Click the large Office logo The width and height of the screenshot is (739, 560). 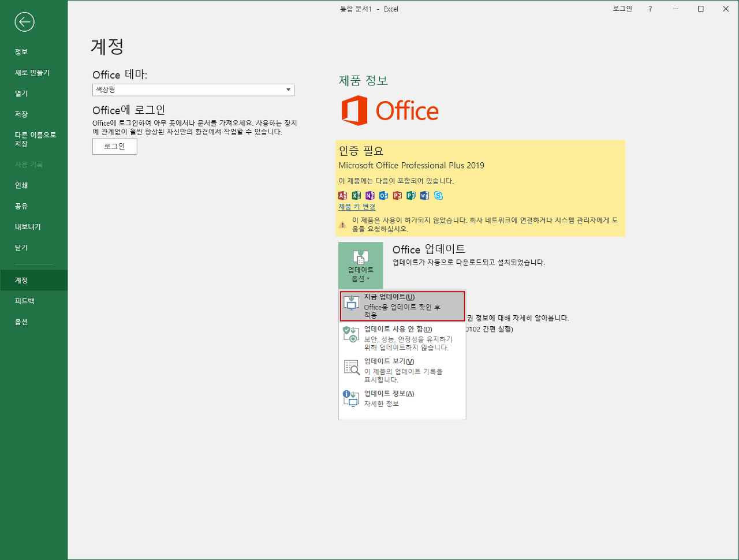point(390,110)
